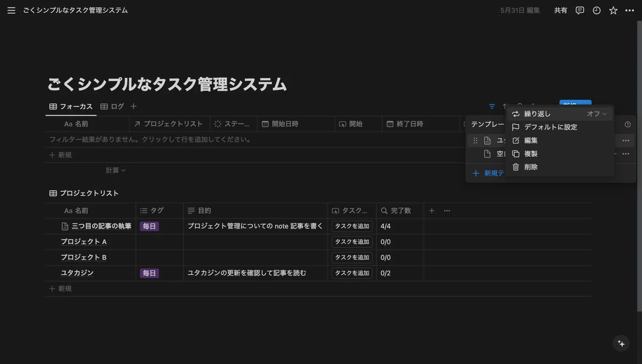This screenshot has height=364, width=642.
Task: Click the page scrollbar on the right edge
Action: (639, 165)
